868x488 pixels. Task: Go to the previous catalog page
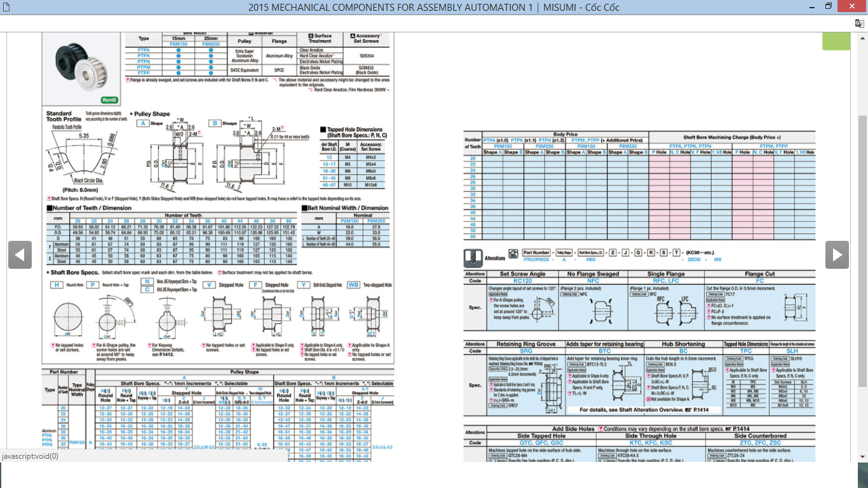tap(20, 255)
